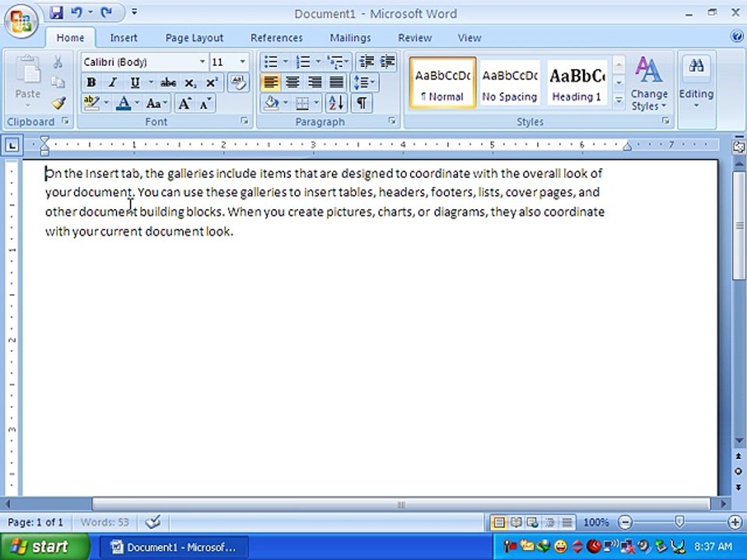Toggle center alignment
The height and width of the screenshot is (560, 747).
(293, 82)
